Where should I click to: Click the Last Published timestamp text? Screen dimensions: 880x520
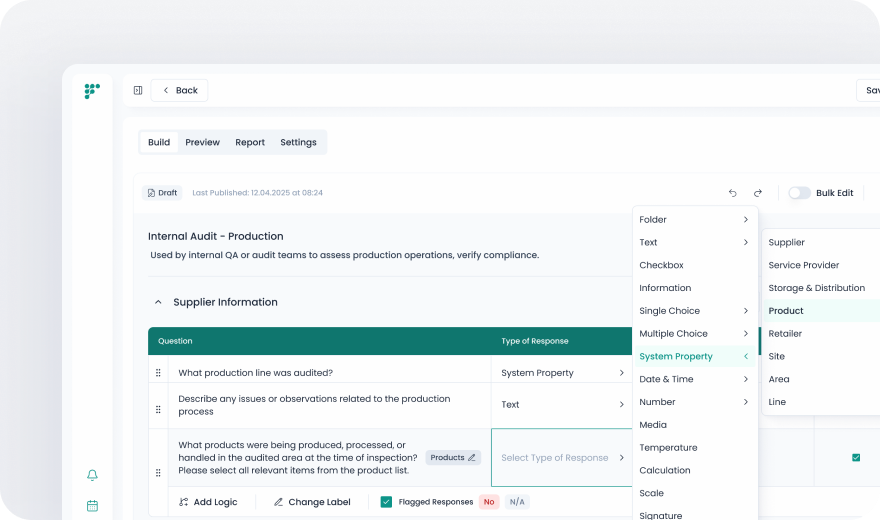258,193
